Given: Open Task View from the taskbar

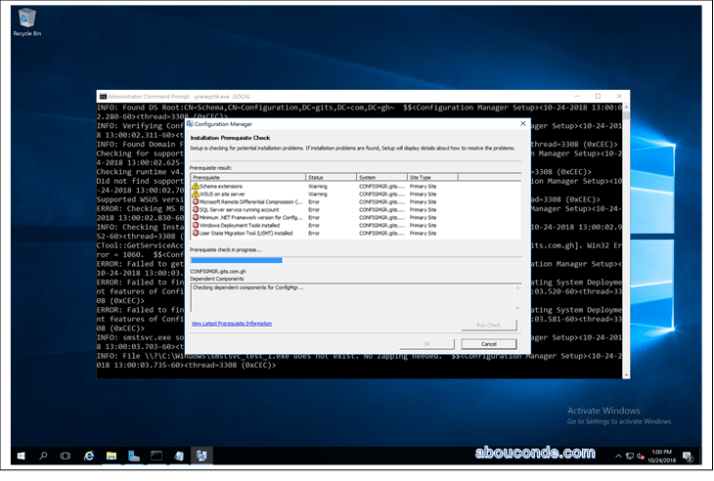Looking at the screenshot, I should click(x=66, y=455).
